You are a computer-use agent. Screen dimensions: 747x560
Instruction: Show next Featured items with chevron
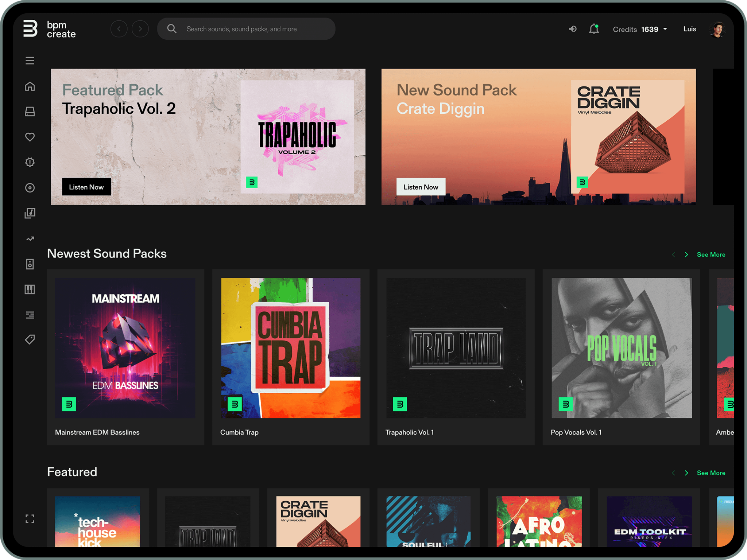[x=686, y=473]
